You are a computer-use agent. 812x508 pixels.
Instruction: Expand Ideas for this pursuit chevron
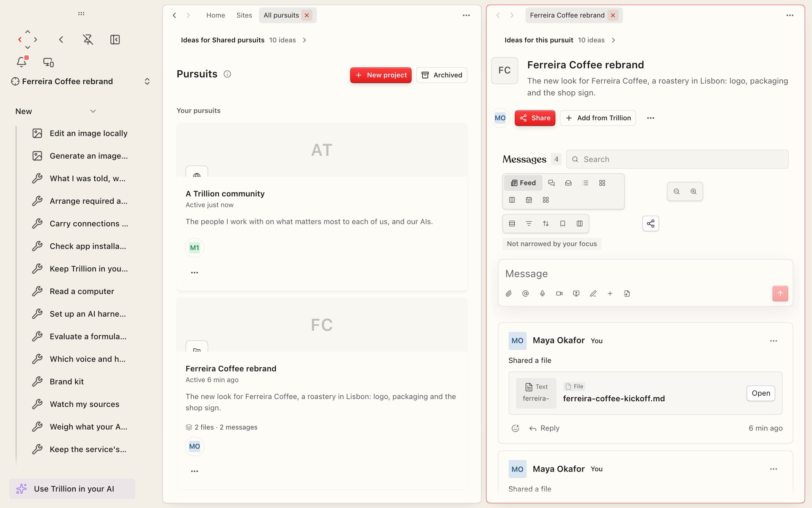[x=613, y=40]
